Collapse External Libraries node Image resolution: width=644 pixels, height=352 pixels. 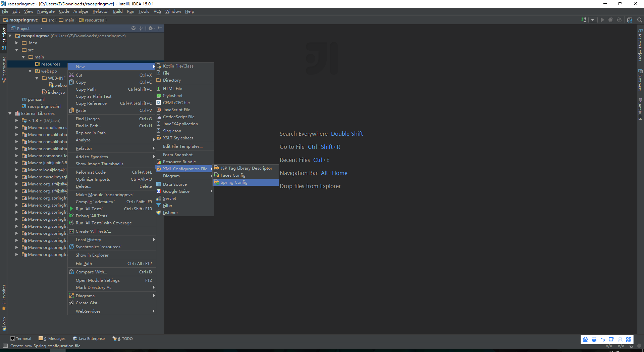pos(10,114)
